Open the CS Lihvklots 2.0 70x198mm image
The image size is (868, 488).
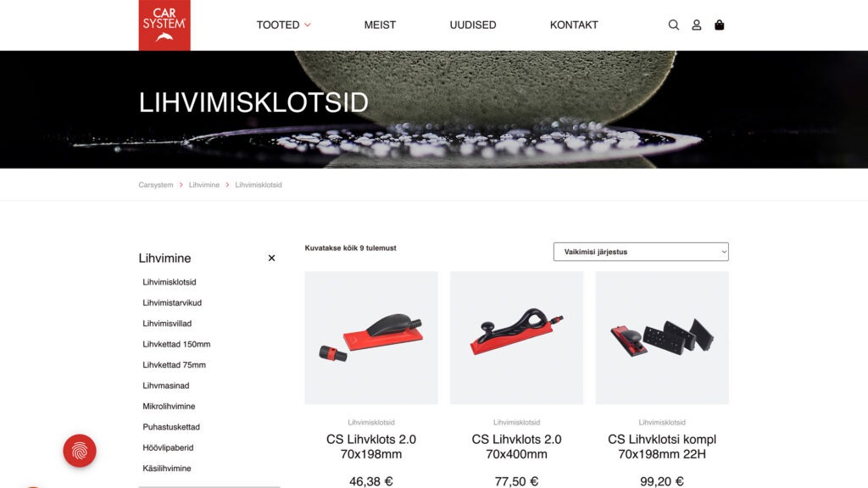point(371,337)
